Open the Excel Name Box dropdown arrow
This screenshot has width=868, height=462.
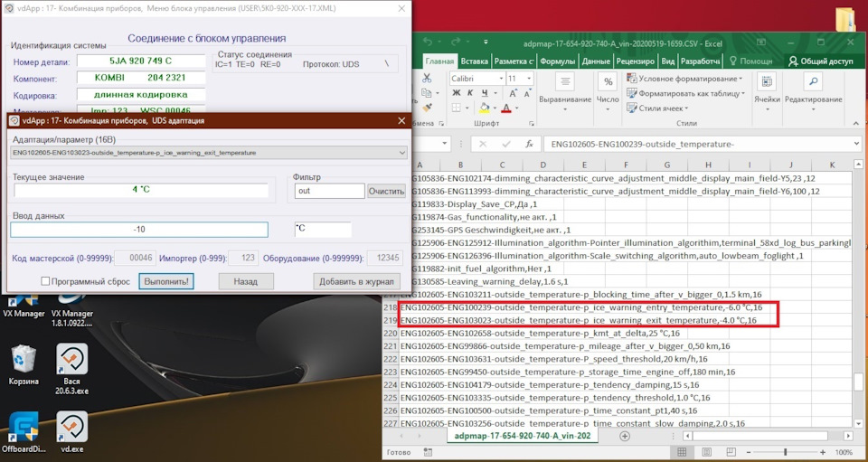(x=445, y=144)
